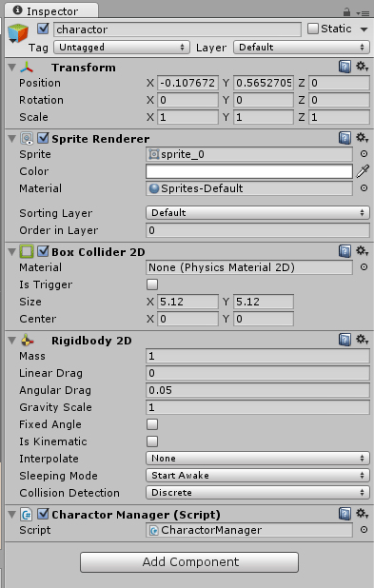Open the Sprite Renderer gear settings menu
374x588 pixels.
(x=362, y=138)
